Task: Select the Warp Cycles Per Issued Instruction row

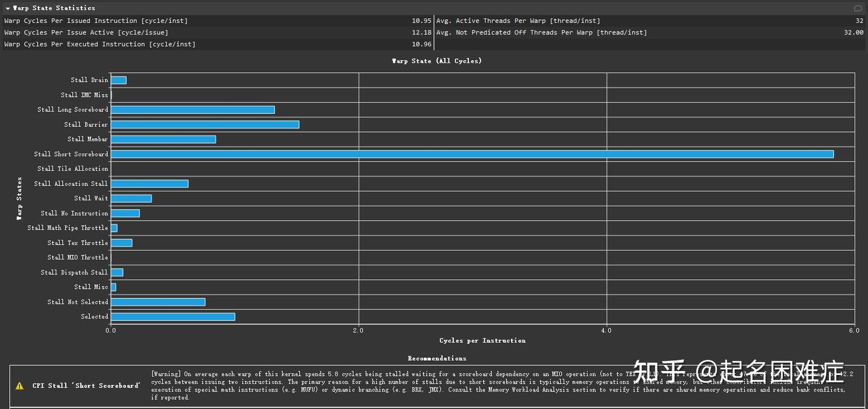Action: [x=218, y=21]
